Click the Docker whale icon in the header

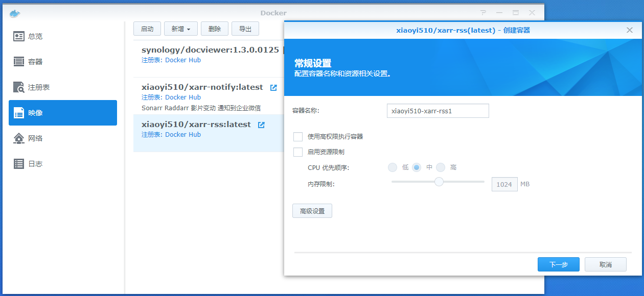14,13
